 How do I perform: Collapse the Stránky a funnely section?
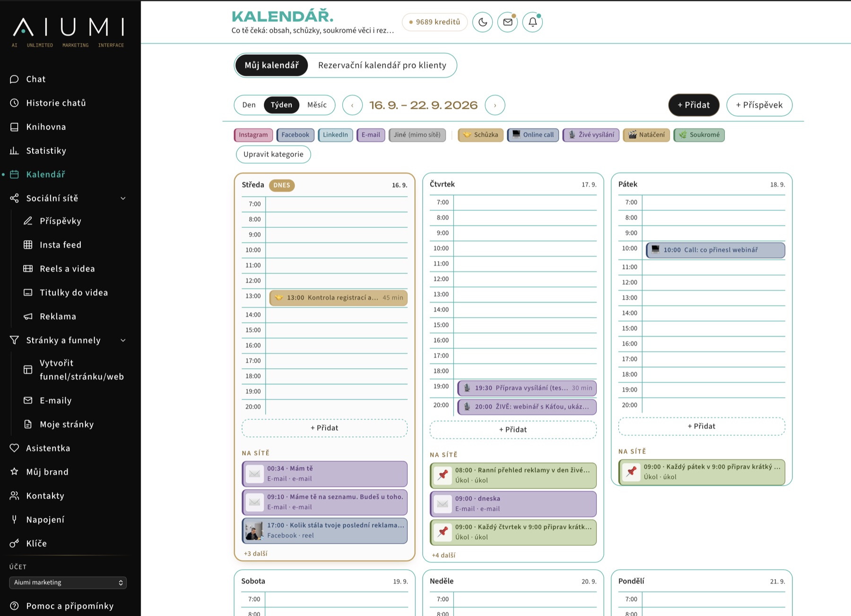click(123, 340)
